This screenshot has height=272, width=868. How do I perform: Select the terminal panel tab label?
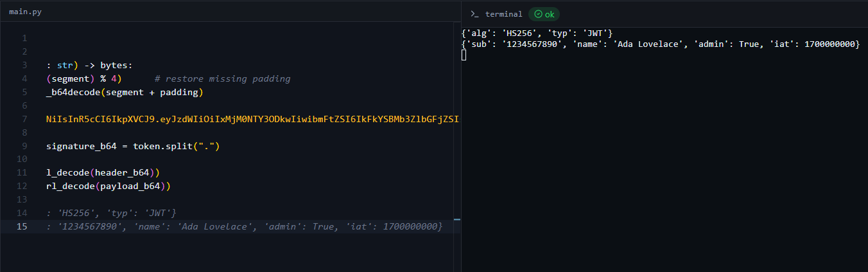coord(504,14)
